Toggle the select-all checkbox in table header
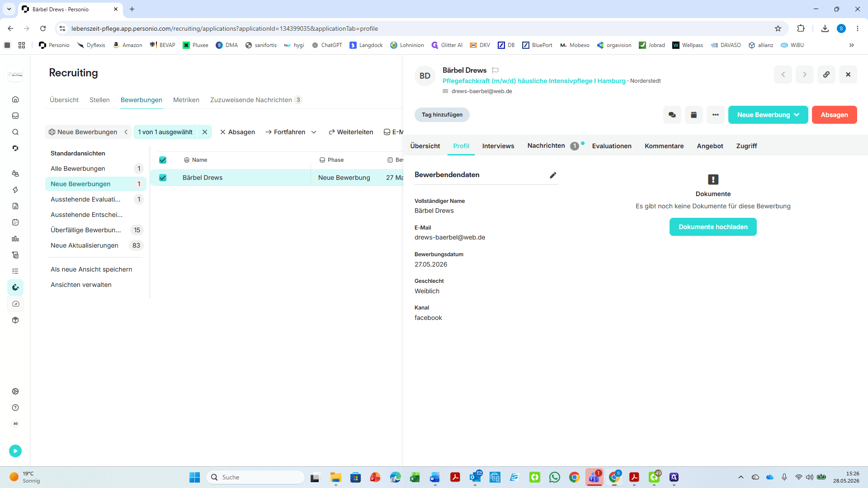The image size is (868, 488). click(163, 160)
